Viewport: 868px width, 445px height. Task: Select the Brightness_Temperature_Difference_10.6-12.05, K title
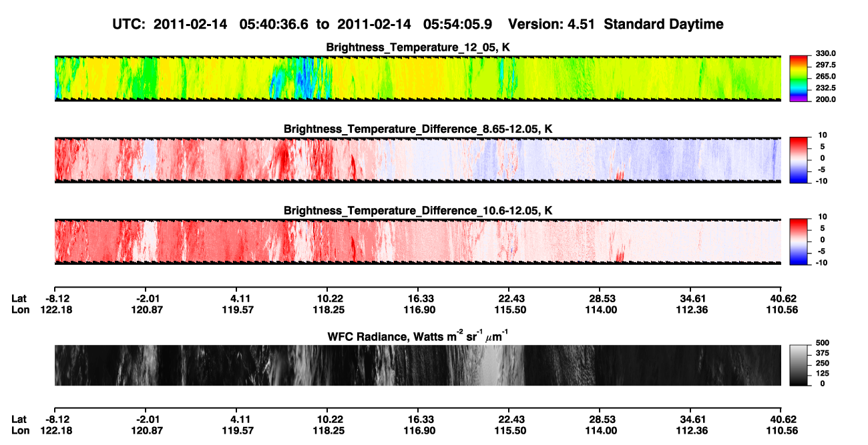pos(418,211)
